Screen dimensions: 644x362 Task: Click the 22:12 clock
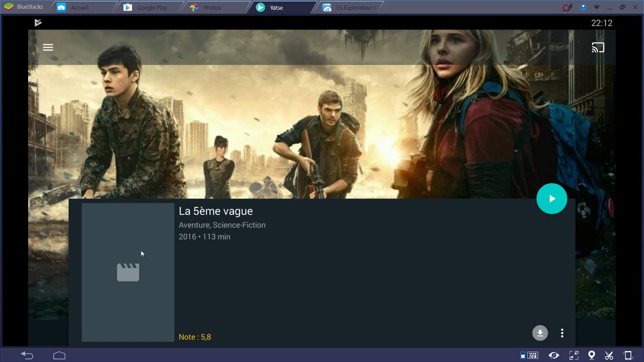click(x=601, y=23)
